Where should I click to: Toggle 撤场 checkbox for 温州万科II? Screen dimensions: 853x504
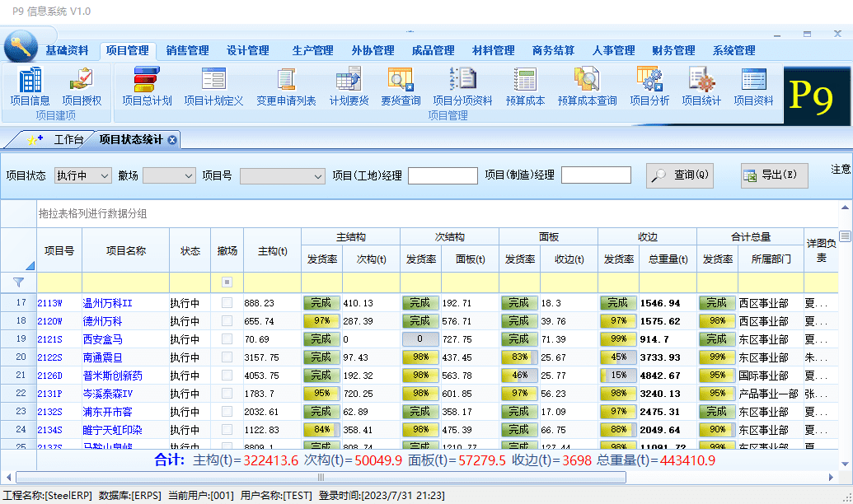coord(227,303)
